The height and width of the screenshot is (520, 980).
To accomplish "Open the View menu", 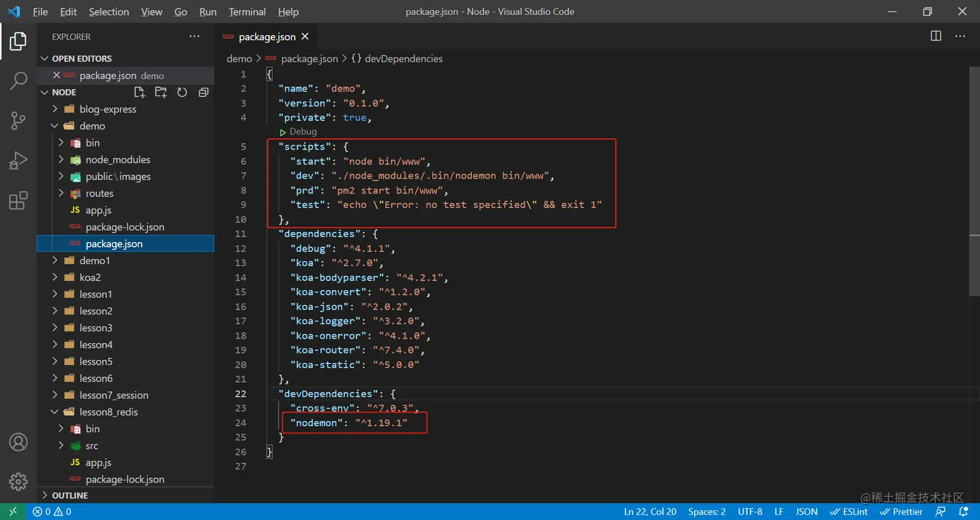I will point(152,12).
